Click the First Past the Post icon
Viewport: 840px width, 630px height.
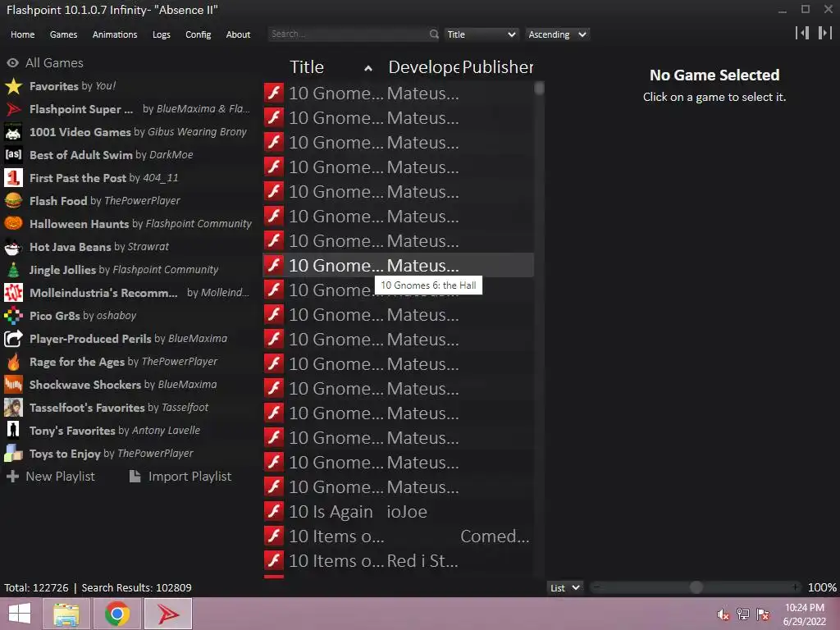(x=13, y=178)
